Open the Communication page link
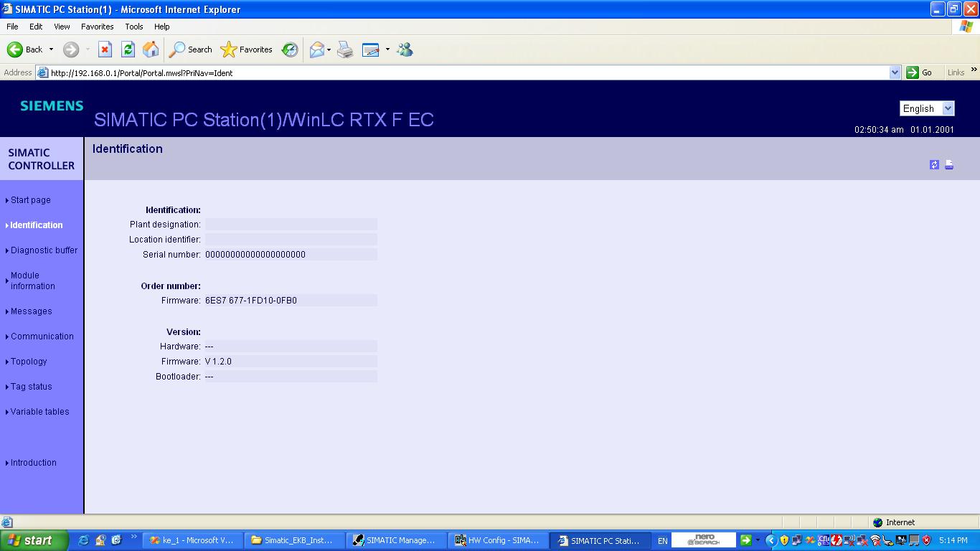Image resolution: width=980 pixels, height=551 pixels. 42,336
